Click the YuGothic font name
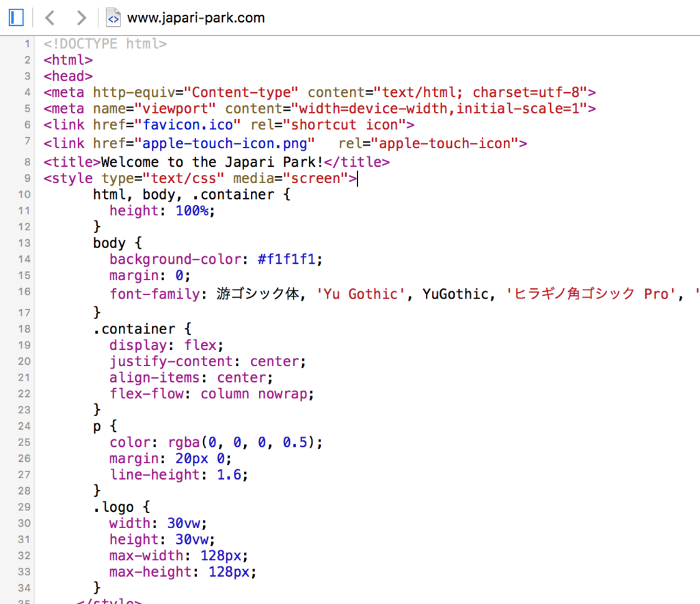The width and height of the screenshot is (700, 604). (x=455, y=294)
